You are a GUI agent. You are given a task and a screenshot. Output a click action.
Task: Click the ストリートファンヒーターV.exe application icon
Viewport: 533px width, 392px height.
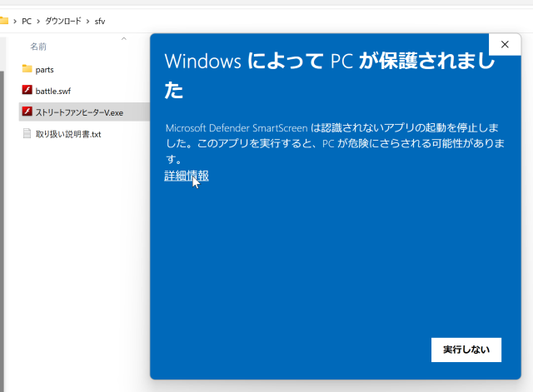click(x=27, y=112)
